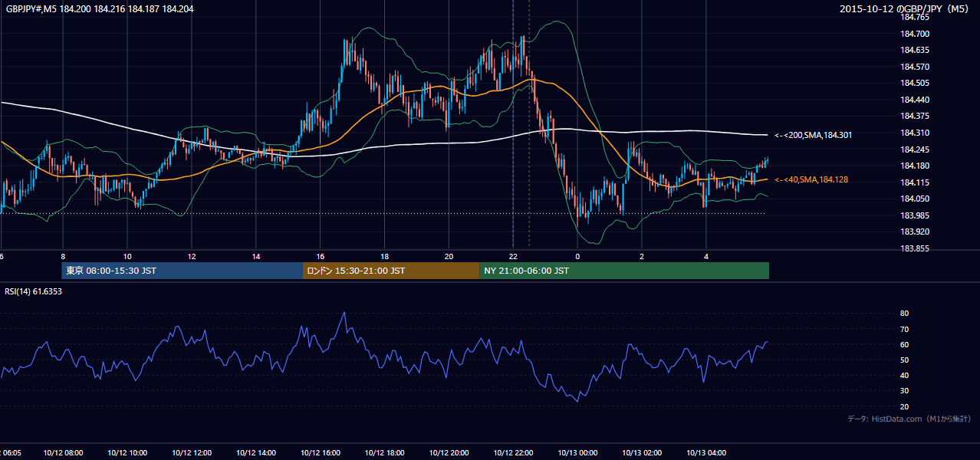Click the 184.375 price axis label
Screen dimensions: 980x460
(x=915, y=117)
